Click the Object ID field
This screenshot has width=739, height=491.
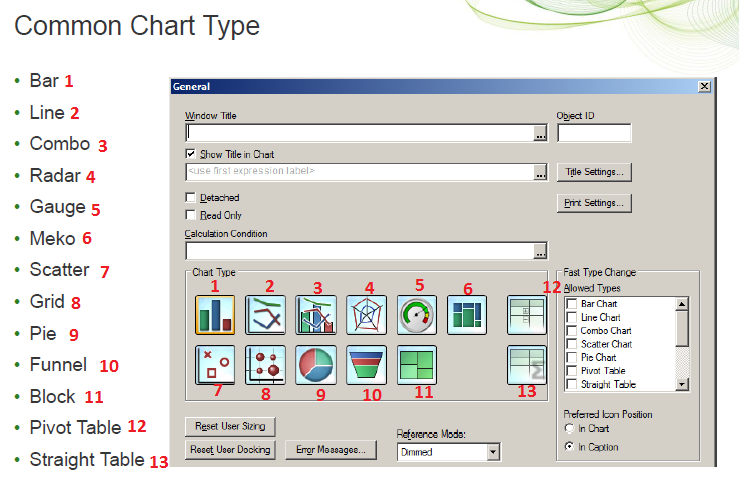(x=594, y=133)
